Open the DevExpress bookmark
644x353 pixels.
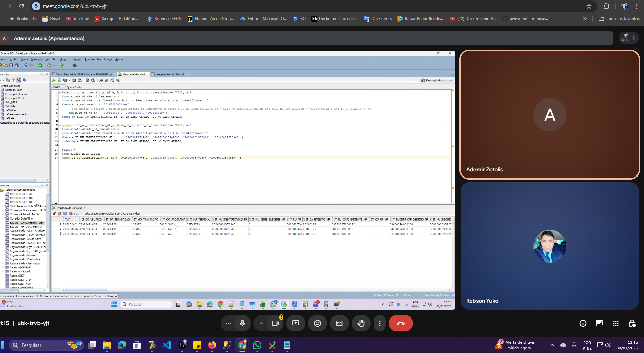click(x=378, y=19)
